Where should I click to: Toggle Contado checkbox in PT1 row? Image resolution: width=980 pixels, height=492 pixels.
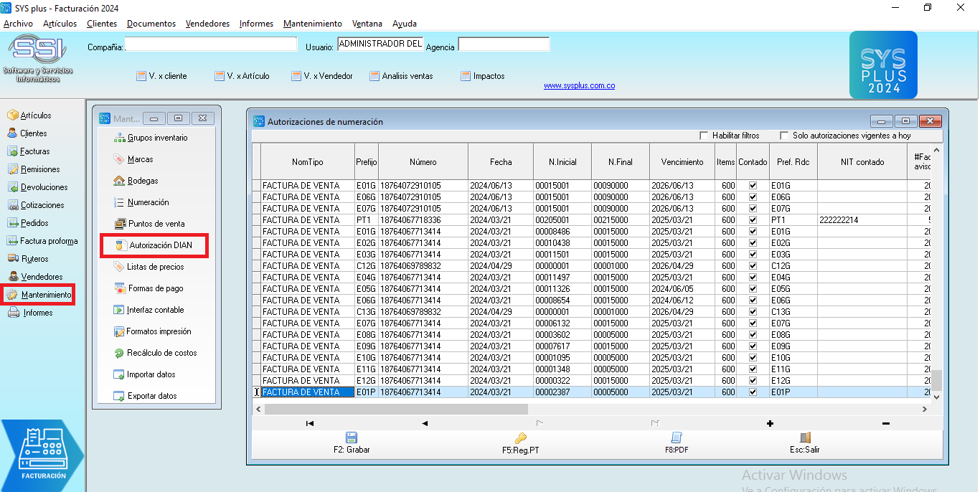point(753,220)
